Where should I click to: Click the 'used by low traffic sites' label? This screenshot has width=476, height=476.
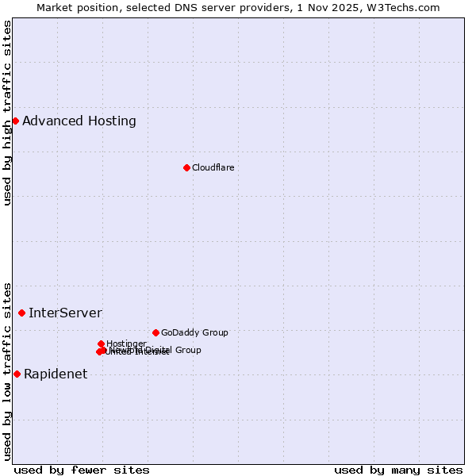tap(7, 370)
